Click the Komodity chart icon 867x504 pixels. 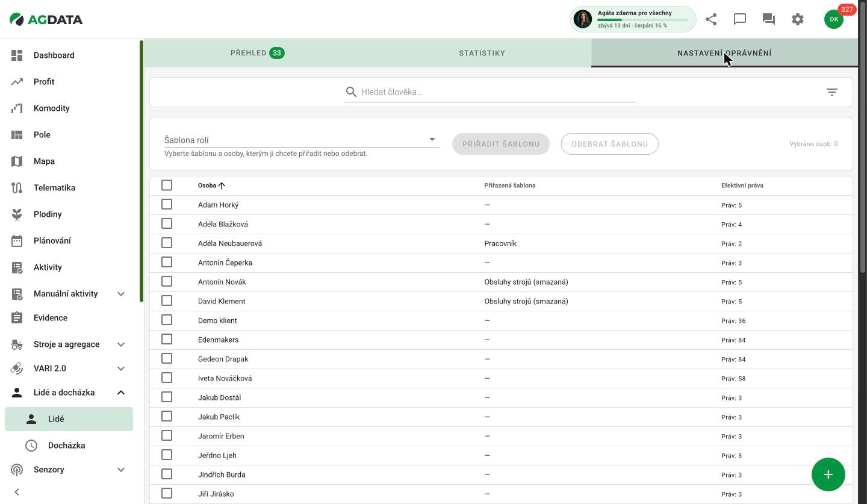[x=17, y=108]
